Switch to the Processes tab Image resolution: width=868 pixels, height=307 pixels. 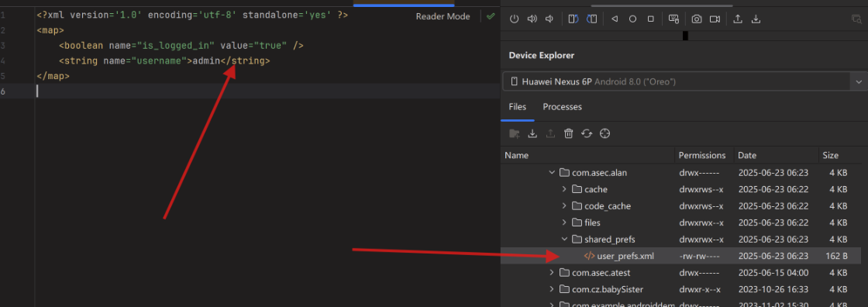tap(562, 107)
